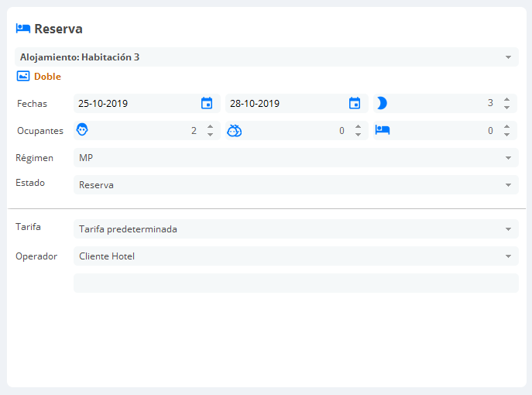Click the extra bed icon in Ocupantes row
This screenshot has width=532, height=395.
(x=383, y=130)
